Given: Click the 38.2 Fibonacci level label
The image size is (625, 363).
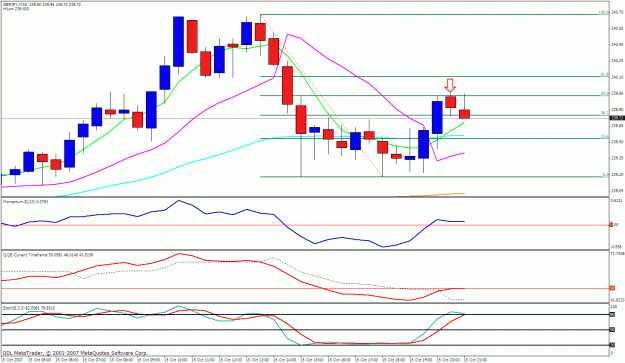Looking at the screenshot, I should point(605,113).
